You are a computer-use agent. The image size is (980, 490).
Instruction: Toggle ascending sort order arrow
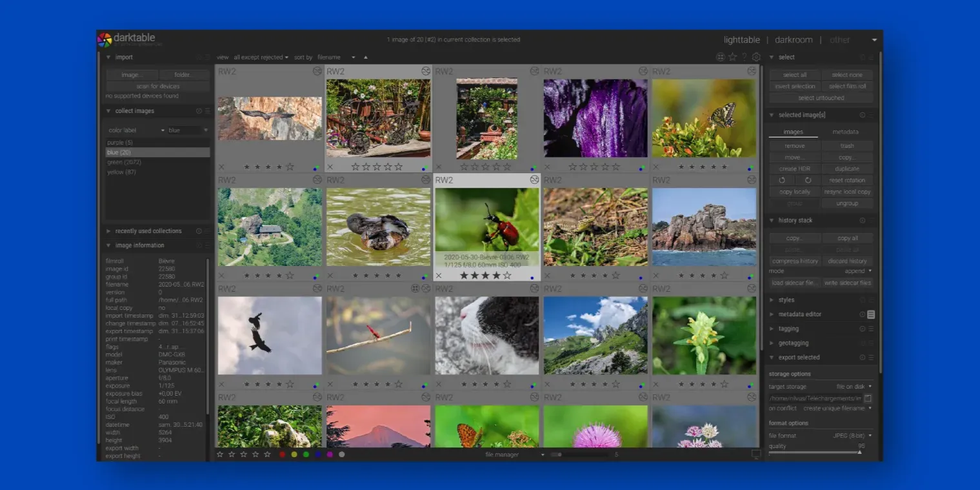(x=365, y=57)
